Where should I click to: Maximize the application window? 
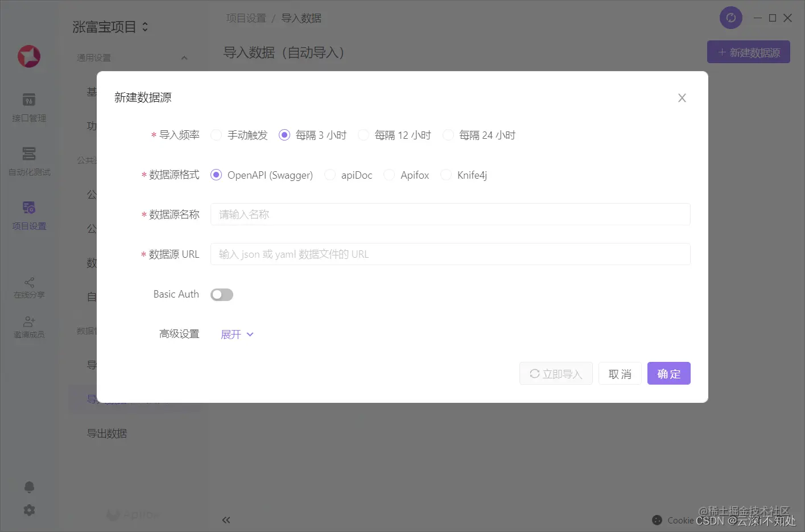tap(773, 18)
